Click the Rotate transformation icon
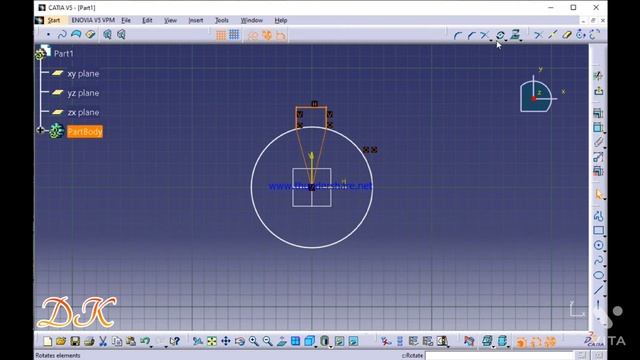640x360 pixels. click(500, 35)
